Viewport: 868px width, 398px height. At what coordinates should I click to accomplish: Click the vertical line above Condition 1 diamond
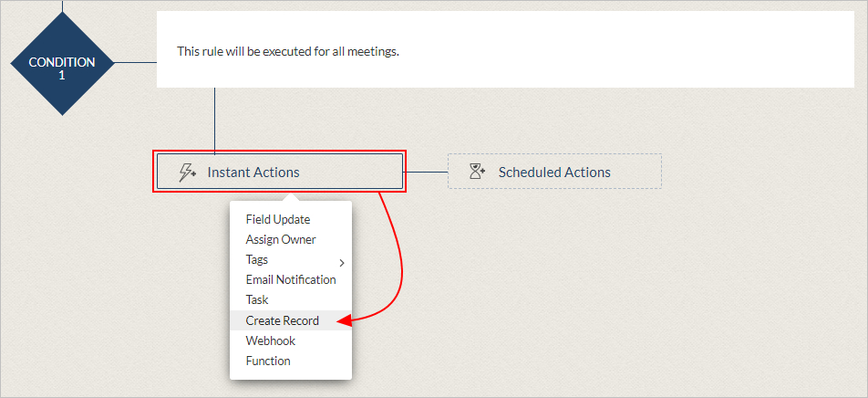62,5
